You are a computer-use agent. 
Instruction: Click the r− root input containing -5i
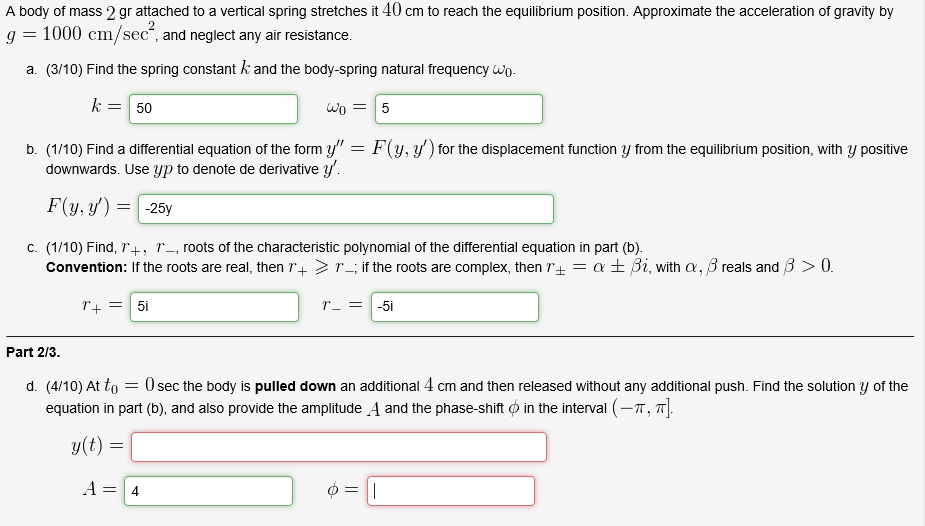(x=455, y=307)
